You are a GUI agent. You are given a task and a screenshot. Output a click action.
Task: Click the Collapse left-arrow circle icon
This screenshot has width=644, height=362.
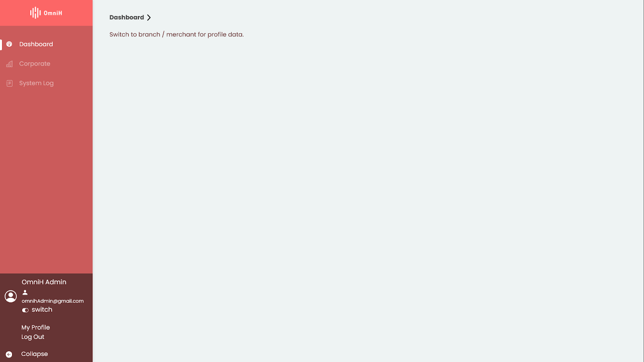[x=9, y=354]
